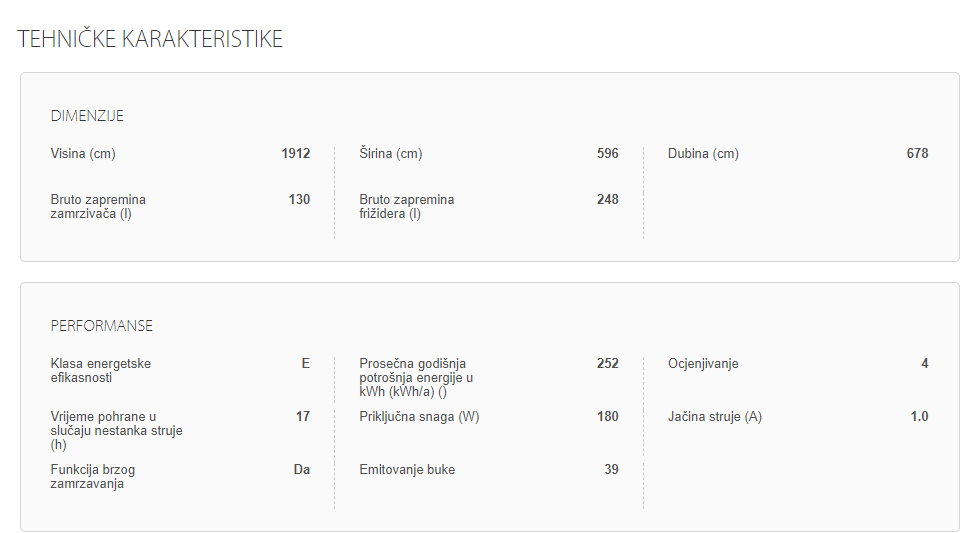978x533 pixels.
Task: Click the Prosečna godišnja potrošnja energije label
Action: point(416,378)
